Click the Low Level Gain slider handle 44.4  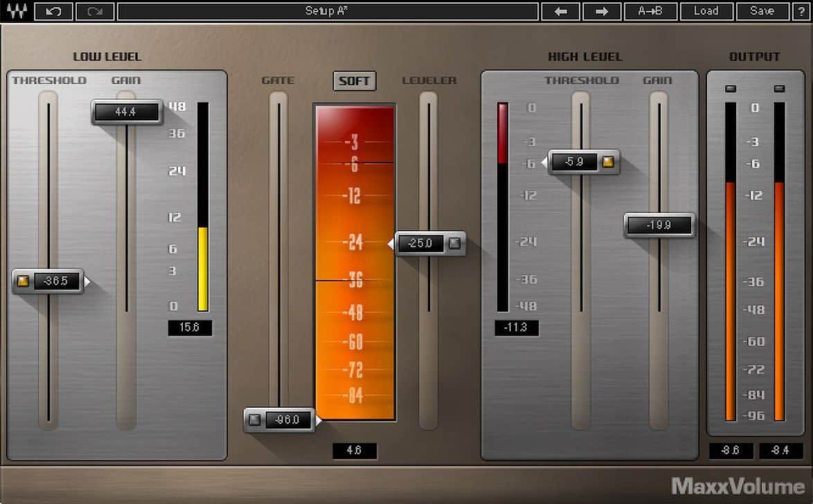(126, 111)
